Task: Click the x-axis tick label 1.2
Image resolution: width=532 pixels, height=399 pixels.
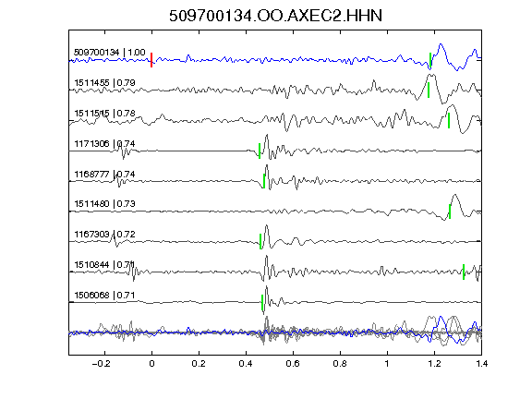Action: pyautogui.click(x=434, y=364)
